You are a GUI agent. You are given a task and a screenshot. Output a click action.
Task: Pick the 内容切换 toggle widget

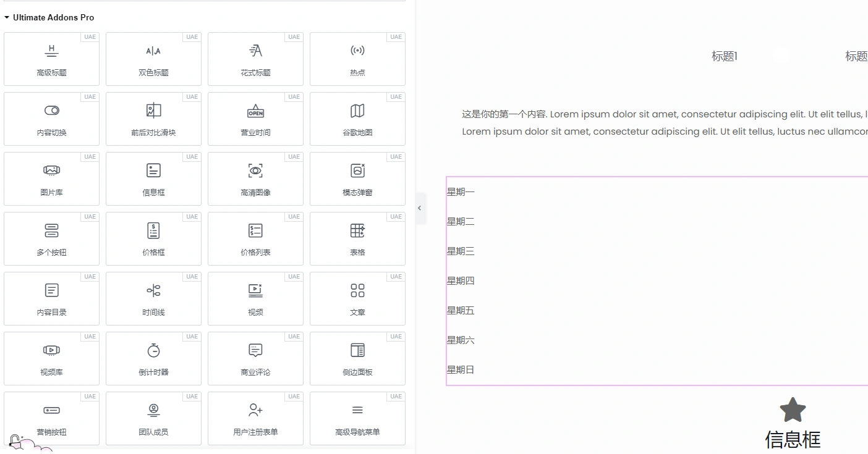(51, 119)
